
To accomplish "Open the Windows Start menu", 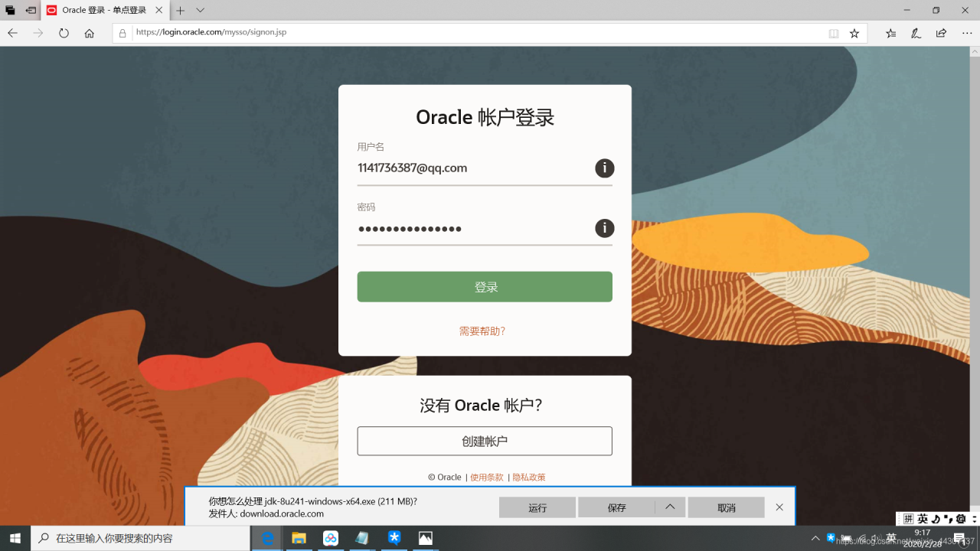I will (15, 538).
